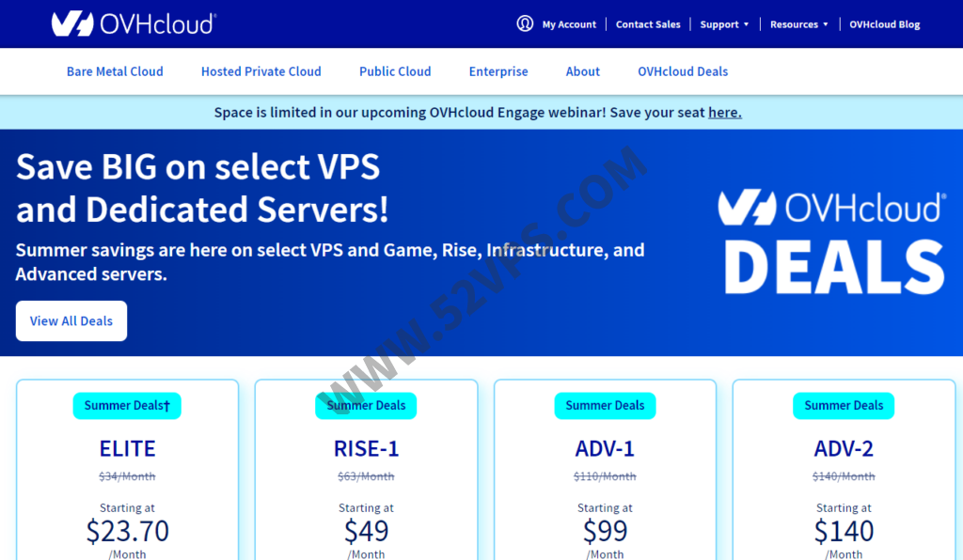This screenshot has height=560, width=963.
Task: Open Public Cloud menu
Action: pyautogui.click(x=395, y=71)
